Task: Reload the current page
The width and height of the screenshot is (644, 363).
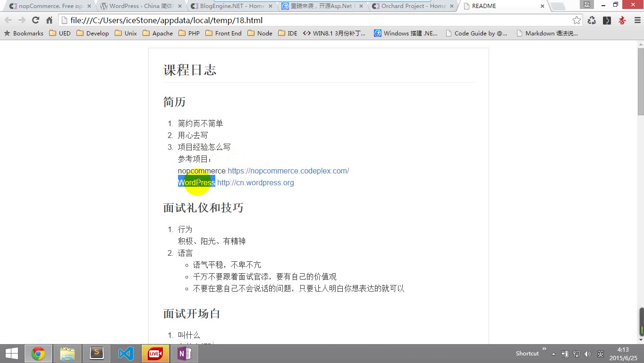Action: [x=35, y=20]
